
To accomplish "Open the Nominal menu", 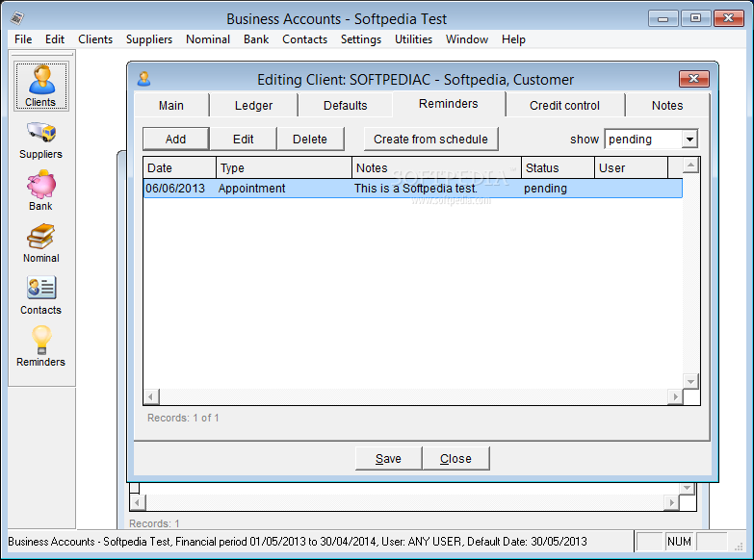I will [x=208, y=39].
